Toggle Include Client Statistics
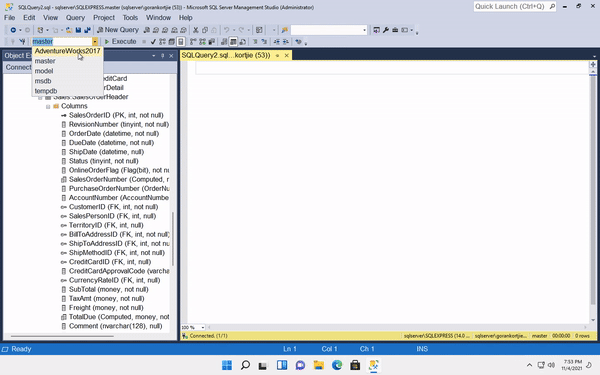Screen dimensions: 600x375 click(x=212, y=41)
